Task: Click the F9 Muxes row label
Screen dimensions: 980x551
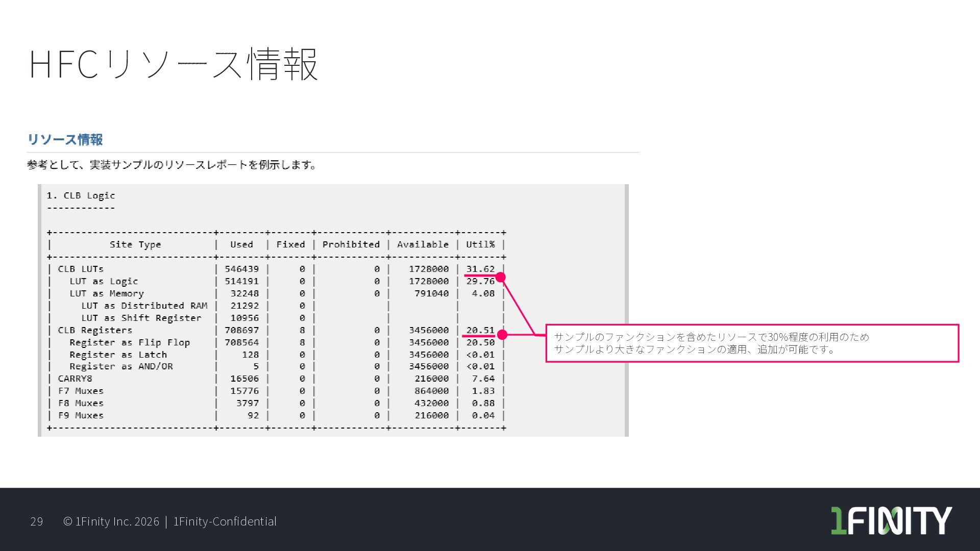Action: click(x=81, y=415)
